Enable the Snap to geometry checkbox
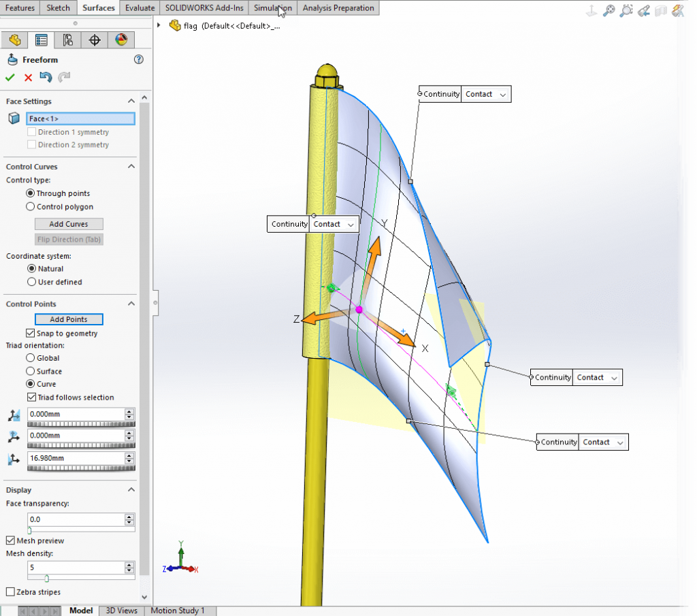The width and height of the screenshot is (697, 616). [31, 333]
